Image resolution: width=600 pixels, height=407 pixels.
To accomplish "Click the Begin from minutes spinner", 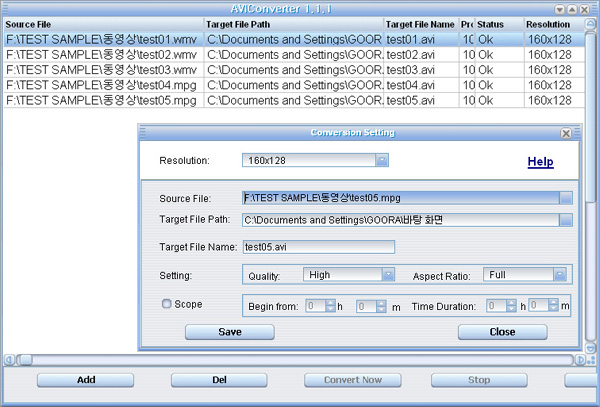I will 371,306.
